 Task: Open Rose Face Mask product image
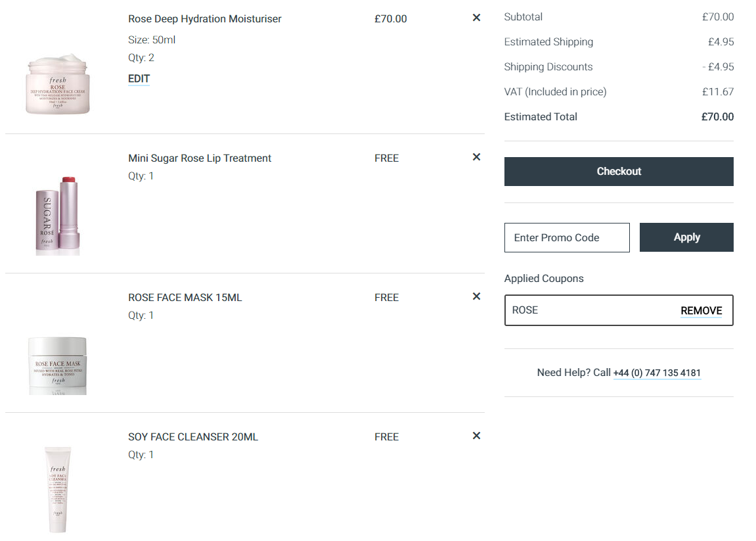tap(58, 365)
